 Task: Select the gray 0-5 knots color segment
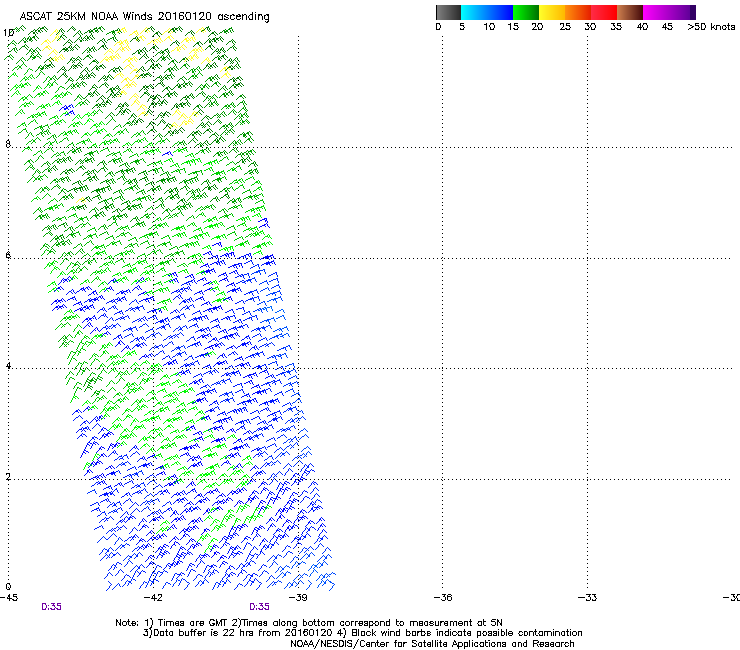click(448, 12)
